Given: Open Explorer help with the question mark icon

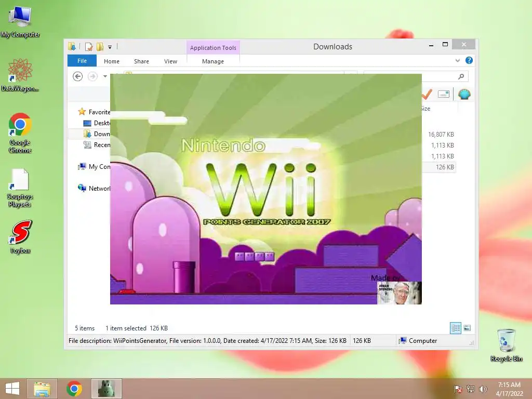Looking at the screenshot, I should tap(469, 60).
